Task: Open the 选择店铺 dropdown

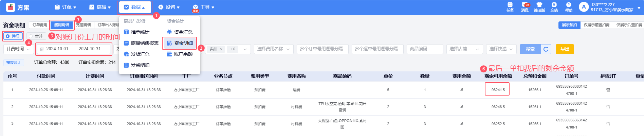Action: click(x=465, y=49)
